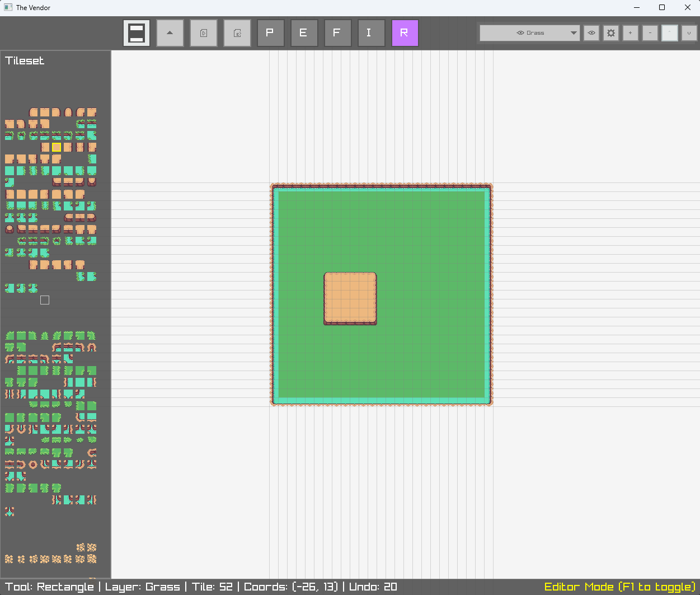Click the dropdown arrow next to Grass
700x595 pixels.
[574, 33]
